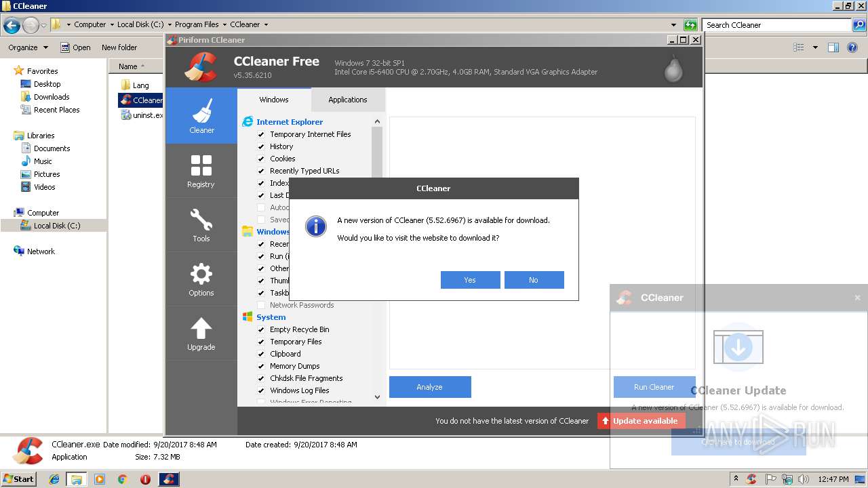Screen dimensions: 868x488
Task: Click the taskbar clock showing 12:47 PM
Action: [x=833, y=479]
